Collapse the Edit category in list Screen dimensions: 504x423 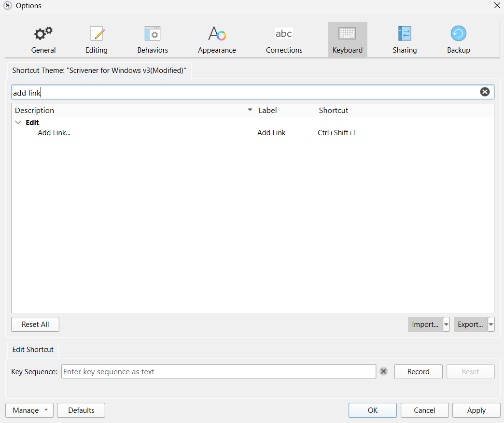coord(18,123)
